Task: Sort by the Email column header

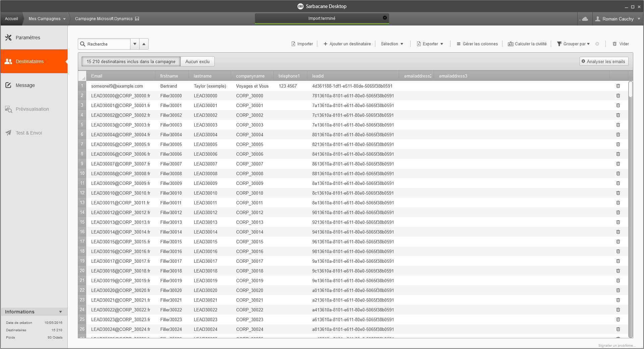Action: 121,76
